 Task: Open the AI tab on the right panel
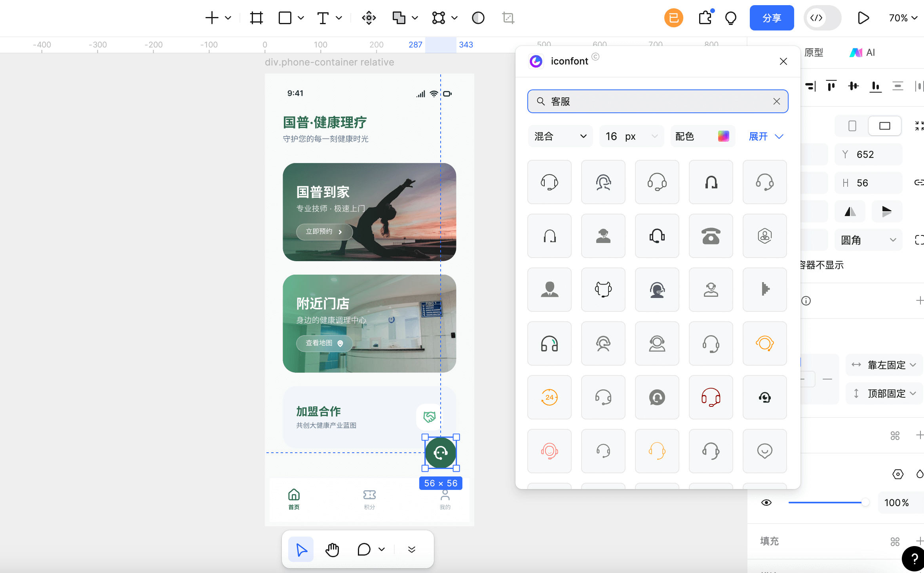(x=862, y=52)
